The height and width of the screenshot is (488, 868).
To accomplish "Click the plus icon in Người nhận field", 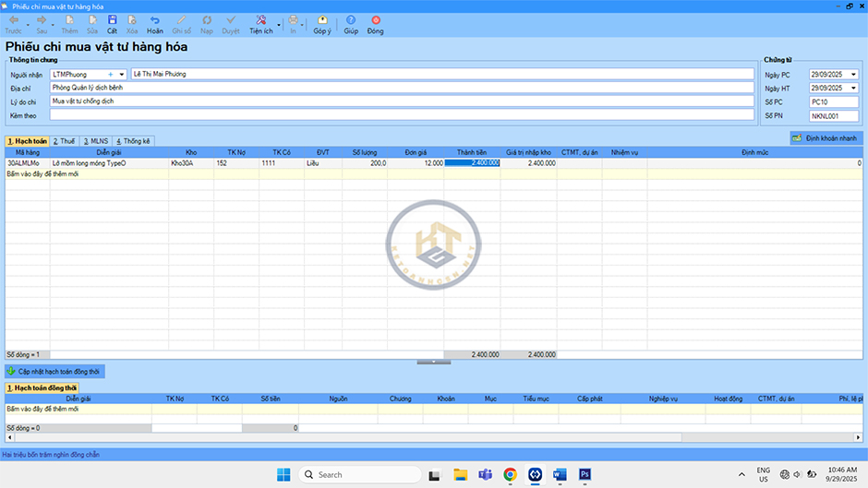I will coord(111,74).
